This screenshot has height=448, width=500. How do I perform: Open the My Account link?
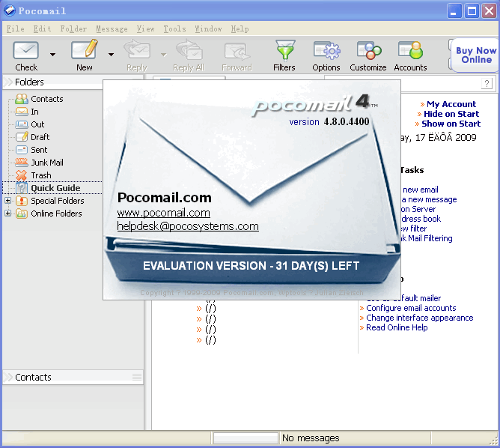pos(451,104)
